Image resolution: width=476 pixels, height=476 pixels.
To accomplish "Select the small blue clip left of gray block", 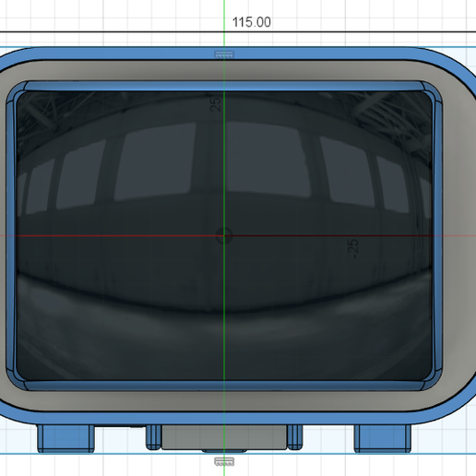I will (153, 437).
